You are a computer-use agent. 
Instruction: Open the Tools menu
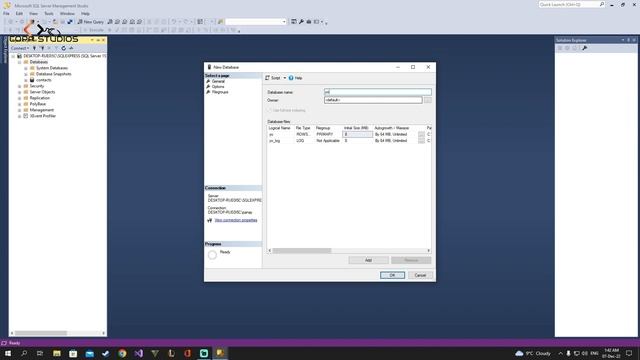[x=49, y=13]
